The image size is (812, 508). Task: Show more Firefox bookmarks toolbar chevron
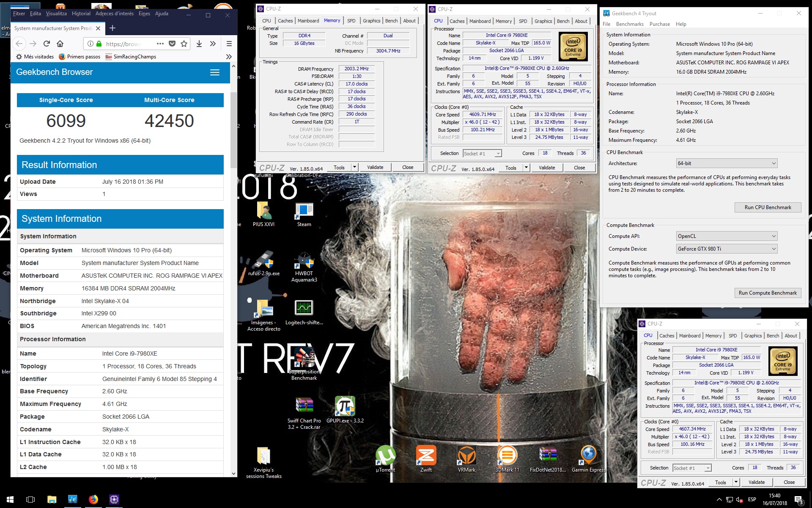pos(229,57)
